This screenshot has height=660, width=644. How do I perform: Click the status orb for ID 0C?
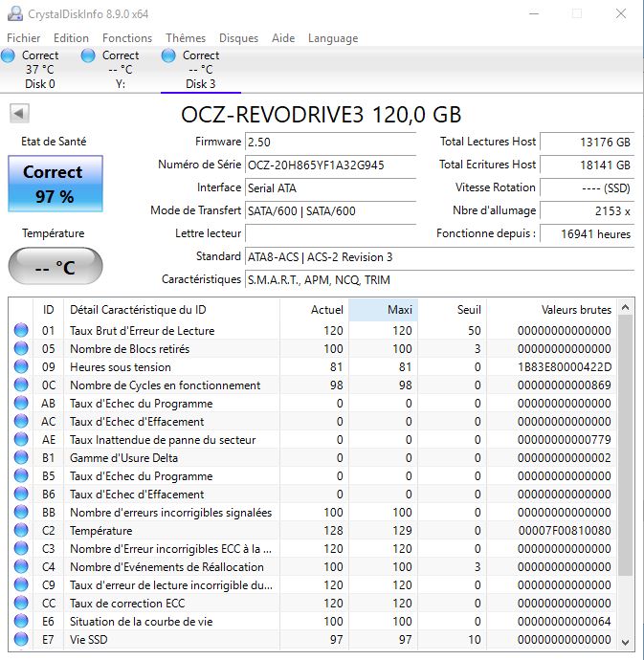pyautogui.click(x=21, y=385)
